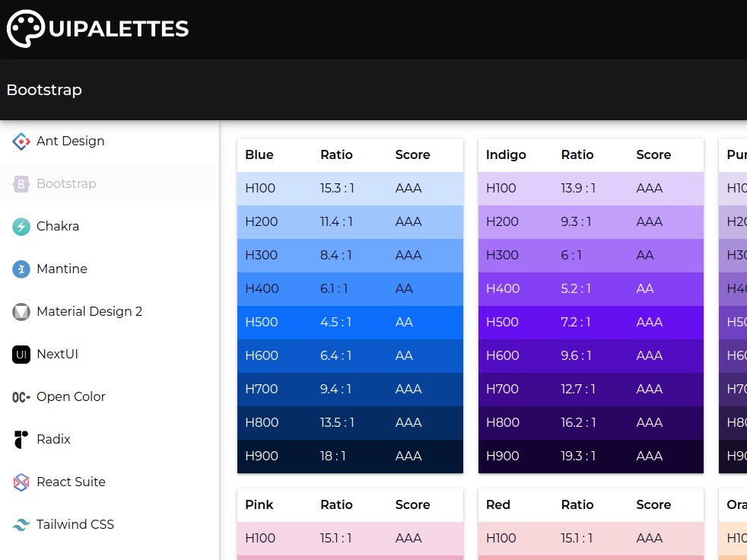Click the Pink table heading
The height and width of the screenshot is (560, 747).
coord(259,504)
